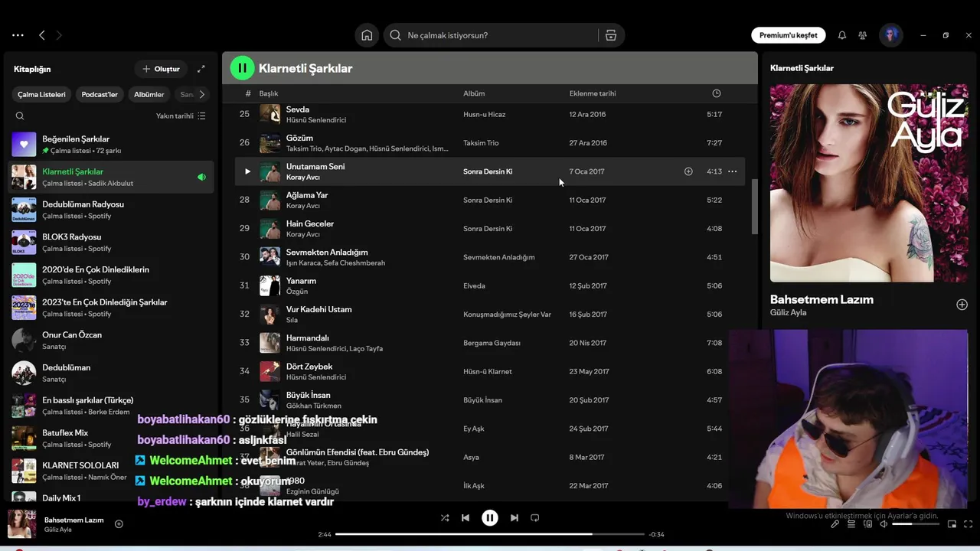The height and width of the screenshot is (551, 980).
Task: Open the Browse icon in search bar
Action: pos(611,35)
